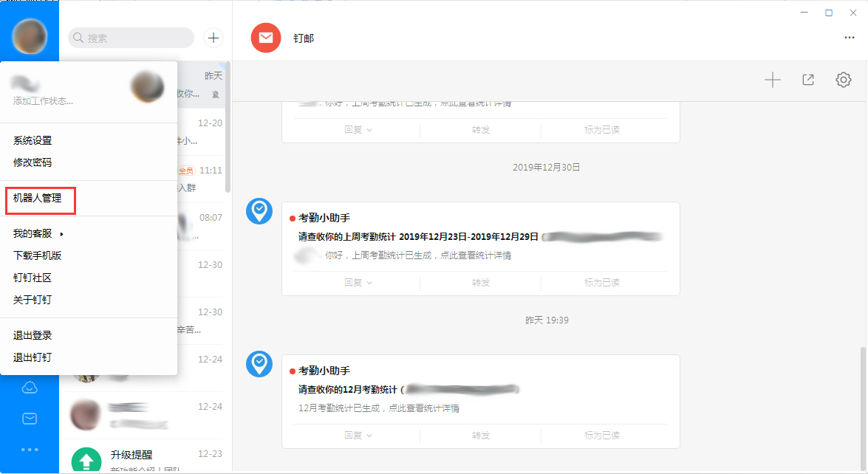Open the ellipsis overflow menu top right
The width and height of the screenshot is (868, 474).
[848, 38]
